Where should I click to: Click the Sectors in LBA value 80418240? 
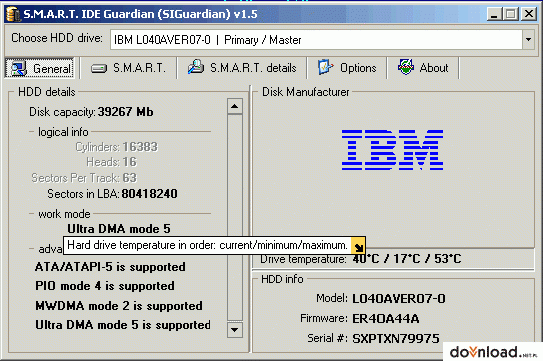(x=149, y=194)
